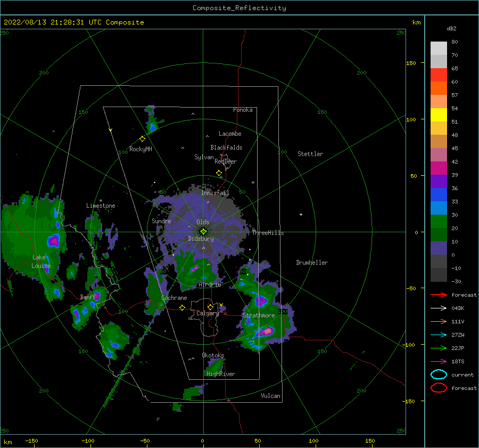Click the white 04DK arrow icon
The image size is (479, 448).
click(439, 308)
